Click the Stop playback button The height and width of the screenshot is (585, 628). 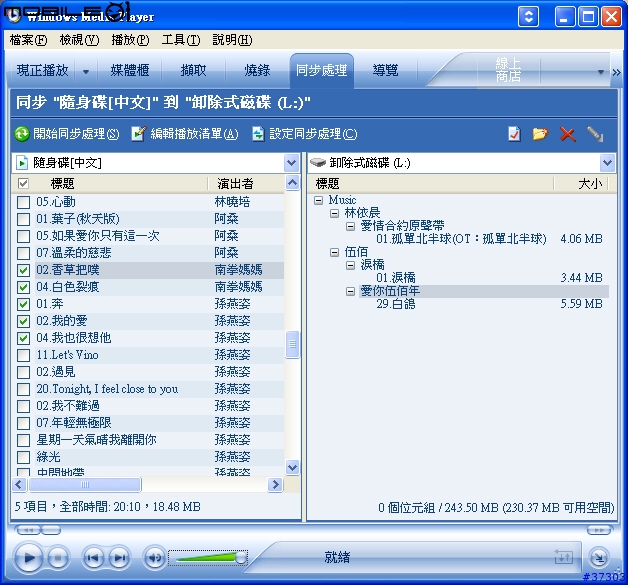(x=58, y=557)
